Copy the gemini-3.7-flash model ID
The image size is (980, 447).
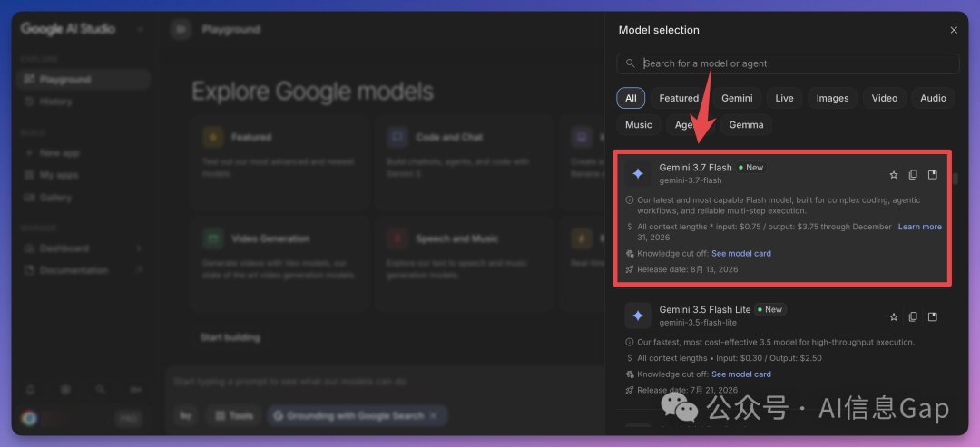point(913,175)
